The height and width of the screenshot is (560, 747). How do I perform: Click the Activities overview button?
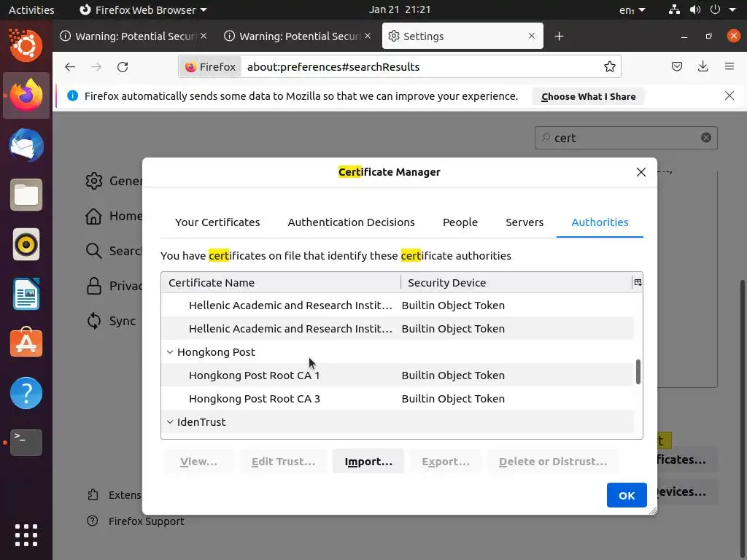click(31, 9)
